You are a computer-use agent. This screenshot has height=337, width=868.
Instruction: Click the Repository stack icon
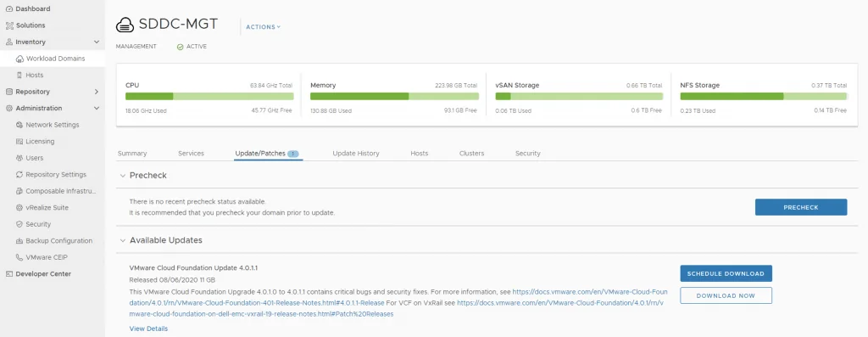coord(8,92)
